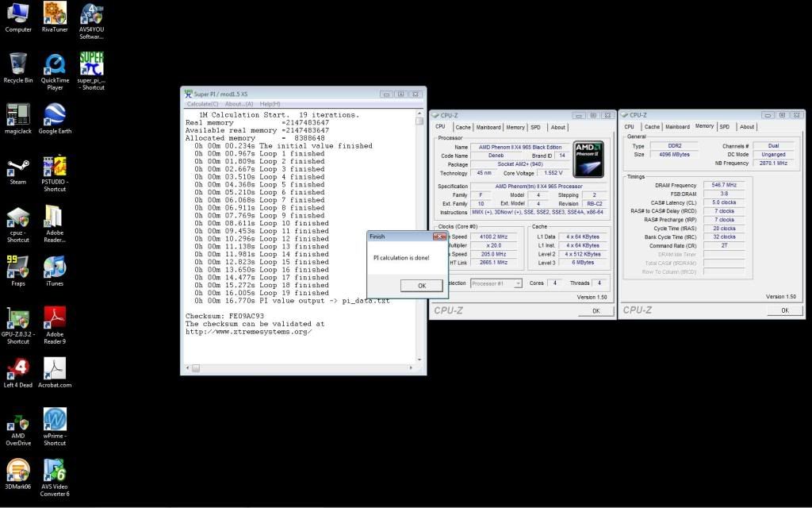This screenshot has height=508, width=812.
Task: Confirm the PI calculation done dialog with OK
Action: click(x=422, y=286)
